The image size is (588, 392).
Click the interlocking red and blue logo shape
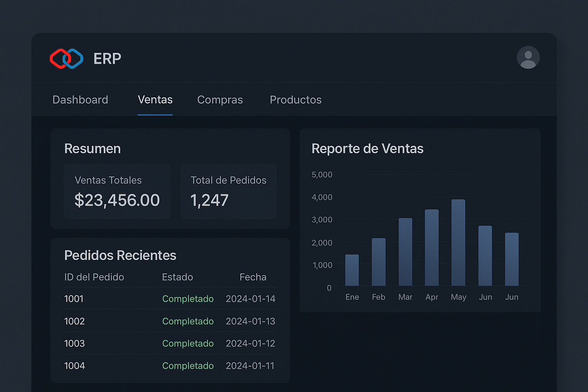[66, 58]
